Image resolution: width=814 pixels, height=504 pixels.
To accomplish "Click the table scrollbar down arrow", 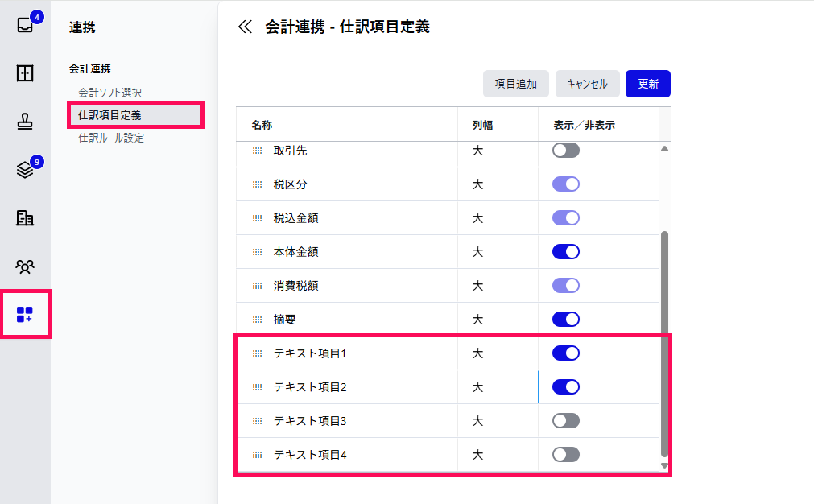I will 664,465.
